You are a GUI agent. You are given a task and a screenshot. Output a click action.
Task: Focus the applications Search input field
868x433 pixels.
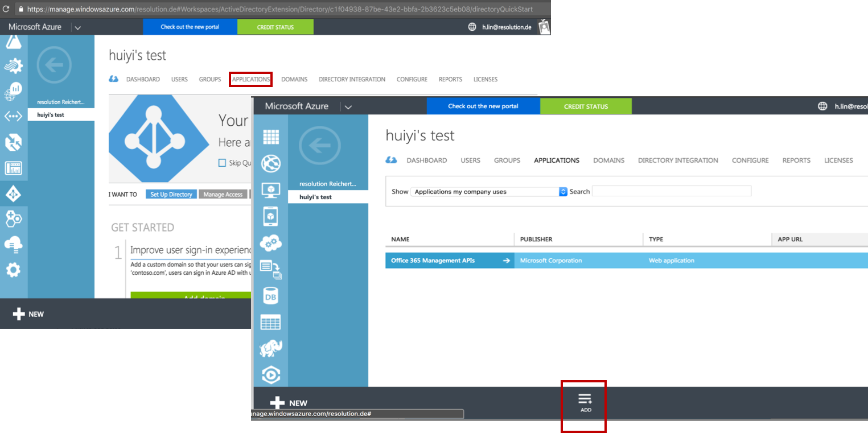672,191
